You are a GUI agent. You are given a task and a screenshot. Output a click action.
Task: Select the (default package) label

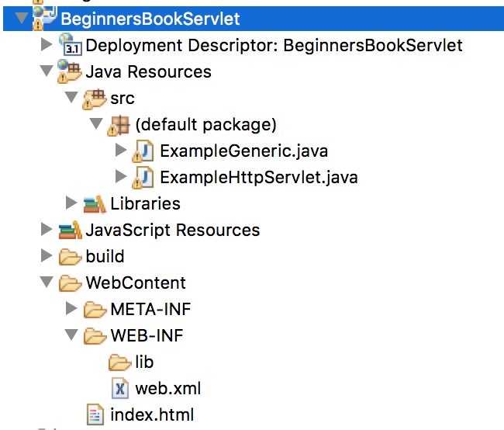click(x=205, y=125)
